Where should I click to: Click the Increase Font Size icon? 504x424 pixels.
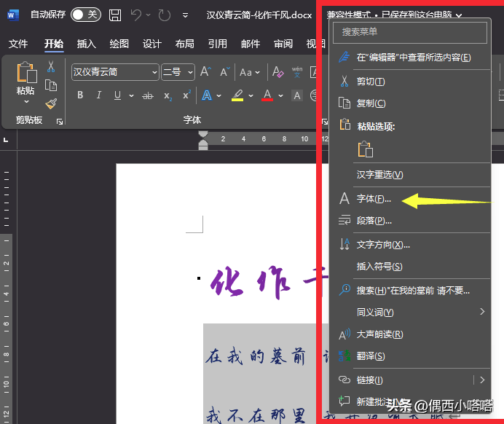tap(205, 72)
